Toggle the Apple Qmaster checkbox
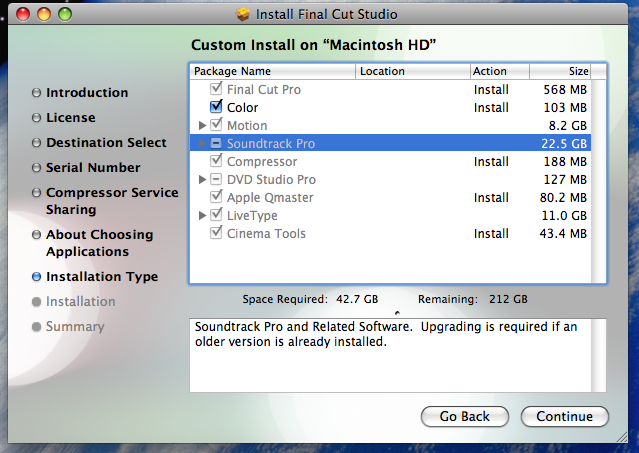Screen dimensions: 639x453 [216, 197]
